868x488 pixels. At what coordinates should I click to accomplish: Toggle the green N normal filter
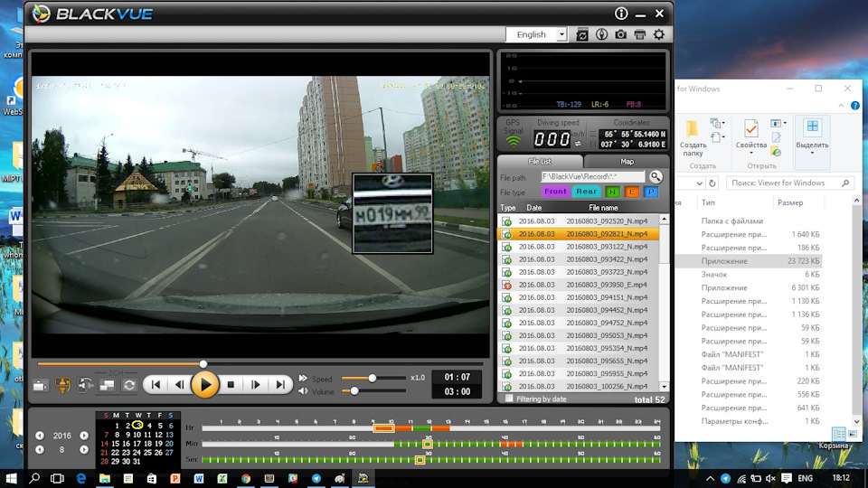click(x=612, y=192)
